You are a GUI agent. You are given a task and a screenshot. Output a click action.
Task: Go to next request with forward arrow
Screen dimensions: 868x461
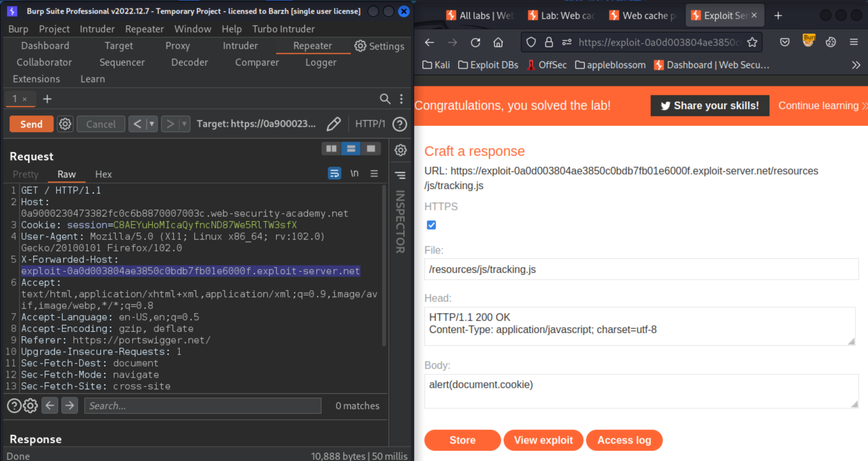[x=170, y=124]
